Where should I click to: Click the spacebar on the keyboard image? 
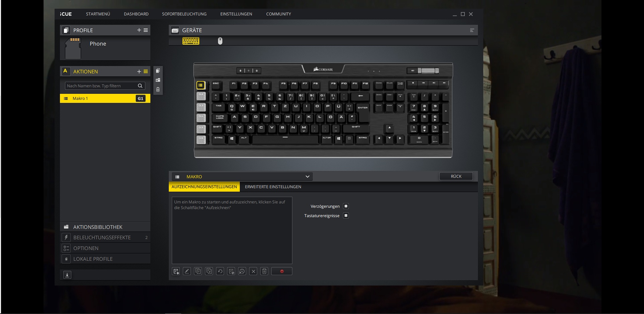[285, 139]
